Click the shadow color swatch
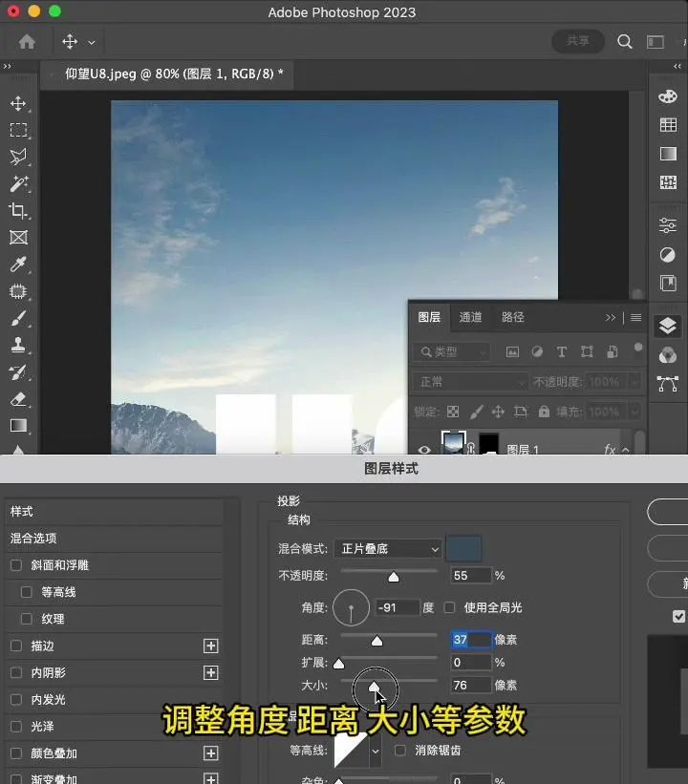 click(x=463, y=548)
